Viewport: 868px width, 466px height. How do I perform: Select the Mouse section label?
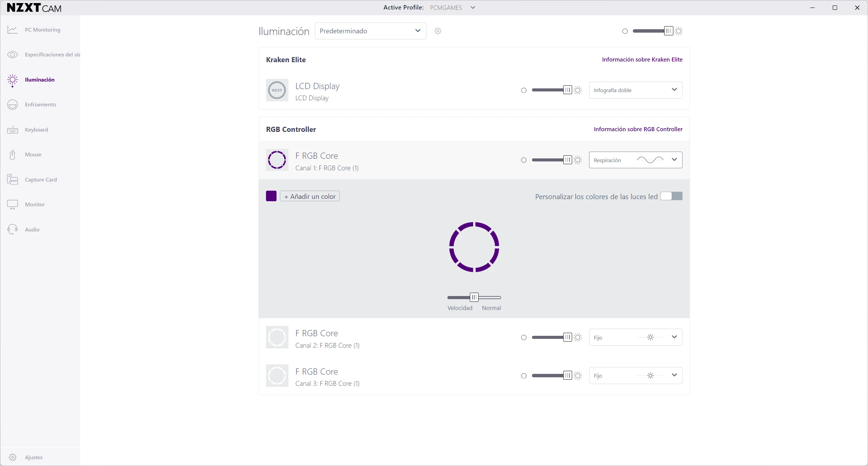[33, 155]
